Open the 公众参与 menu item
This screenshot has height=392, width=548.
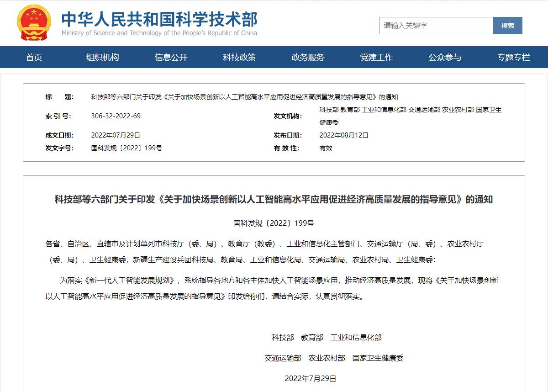(444, 57)
